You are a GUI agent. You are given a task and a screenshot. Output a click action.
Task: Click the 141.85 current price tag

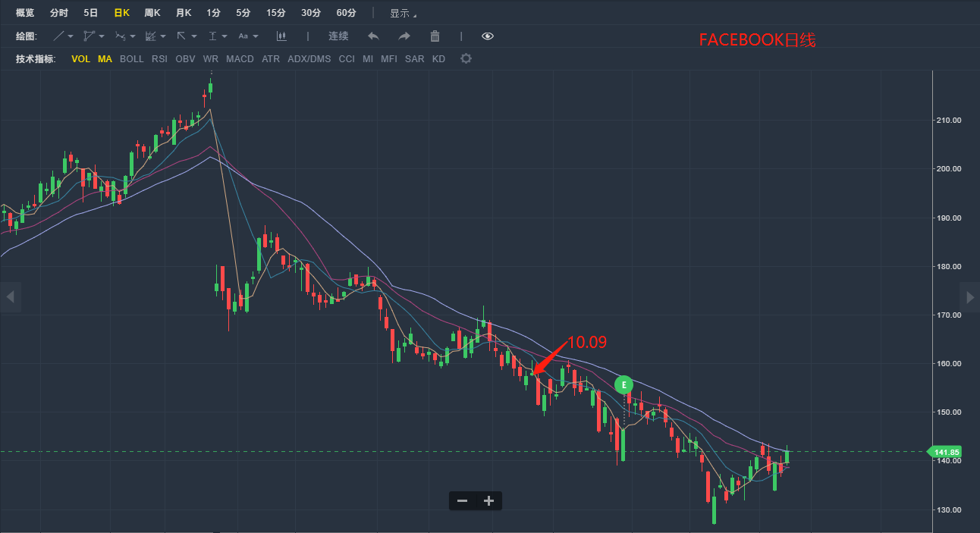pos(946,452)
